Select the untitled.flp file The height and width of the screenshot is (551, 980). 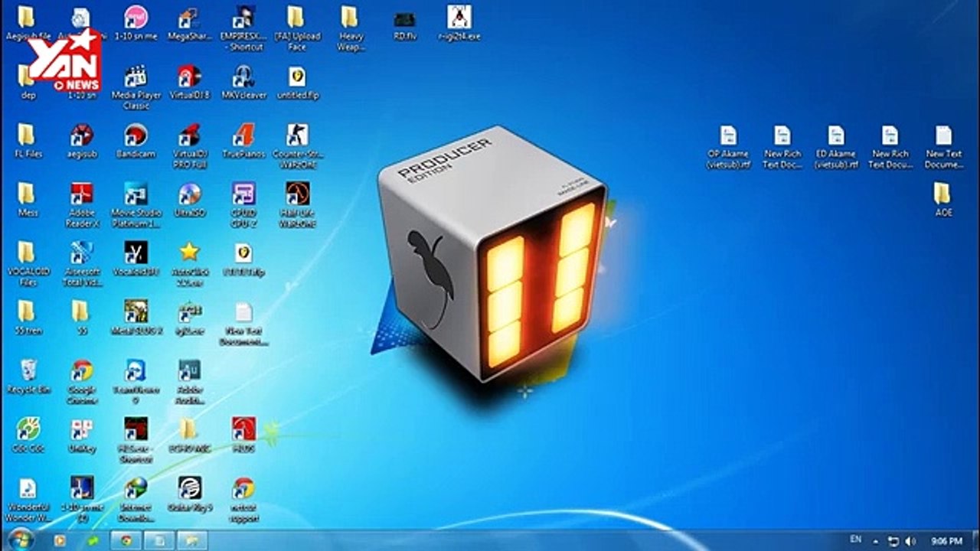298,83
